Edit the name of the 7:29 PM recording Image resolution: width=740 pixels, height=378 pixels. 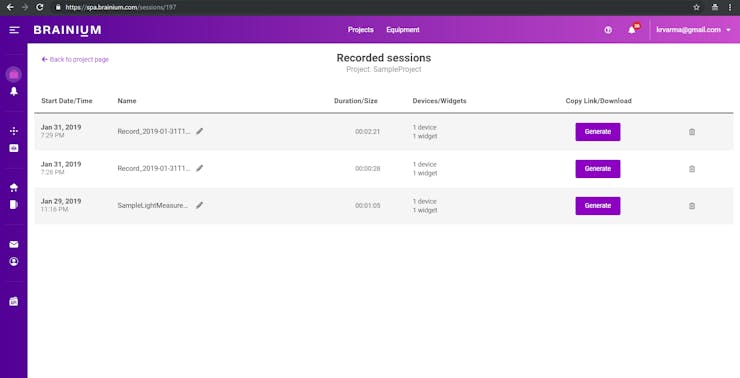tap(200, 131)
